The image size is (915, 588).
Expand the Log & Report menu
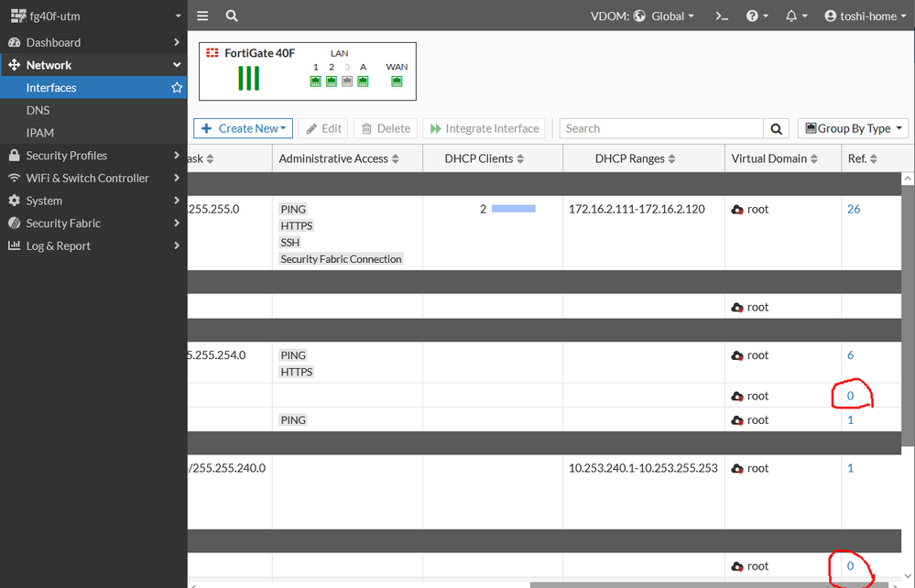[93, 246]
